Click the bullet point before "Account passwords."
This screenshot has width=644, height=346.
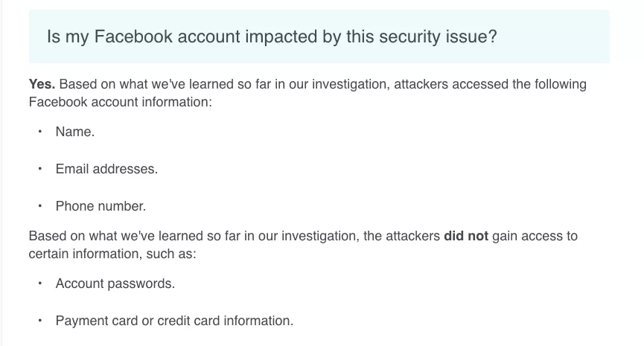pos(39,283)
